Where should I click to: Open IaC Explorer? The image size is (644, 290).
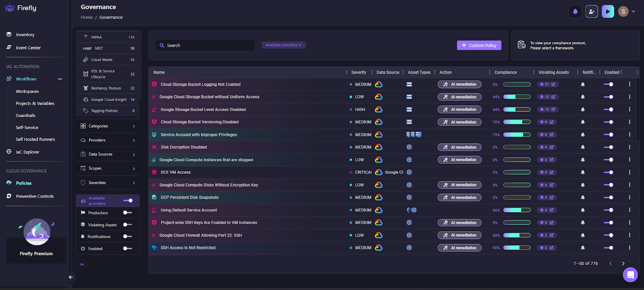(27, 152)
